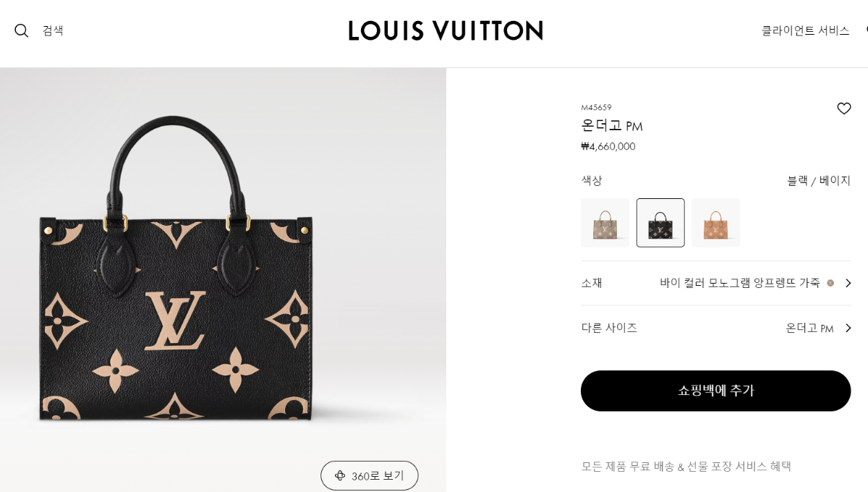Expand the 소재 material chevron
868x492 pixels.
point(848,283)
